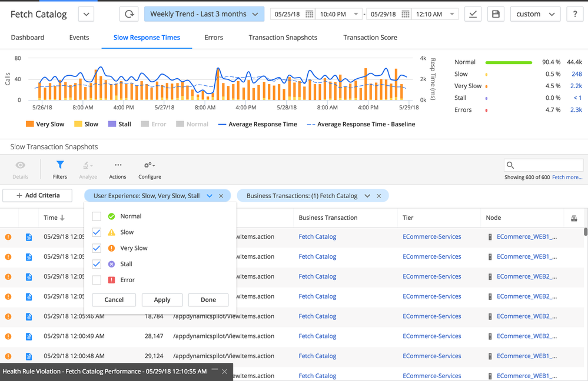Viewport: 588px width, 381px height.
Task: Click the save floppy disk icon
Action: coord(496,14)
